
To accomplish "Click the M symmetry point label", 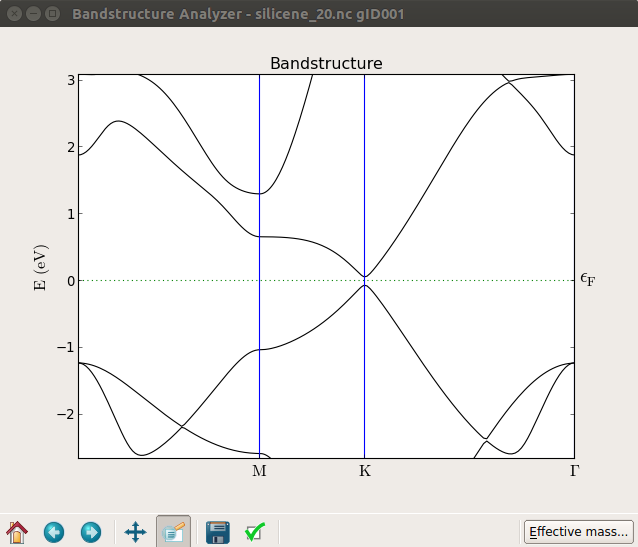I will pyautogui.click(x=259, y=471).
